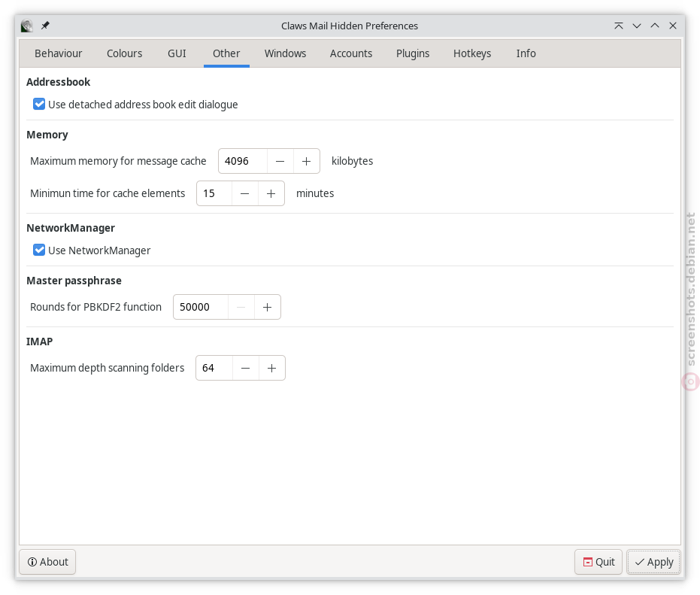Edit the maximum depth scanning folders value
700x595 pixels.
coord(214,368)
